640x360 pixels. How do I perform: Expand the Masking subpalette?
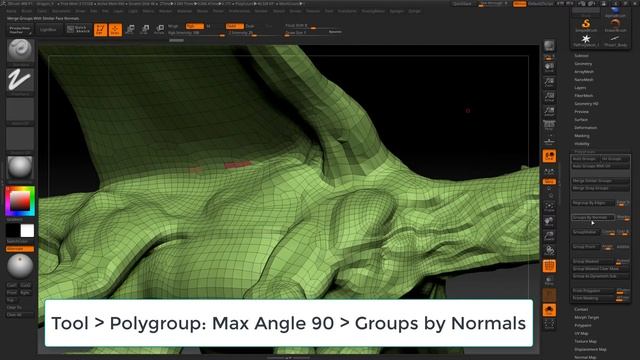click(582, 136)
